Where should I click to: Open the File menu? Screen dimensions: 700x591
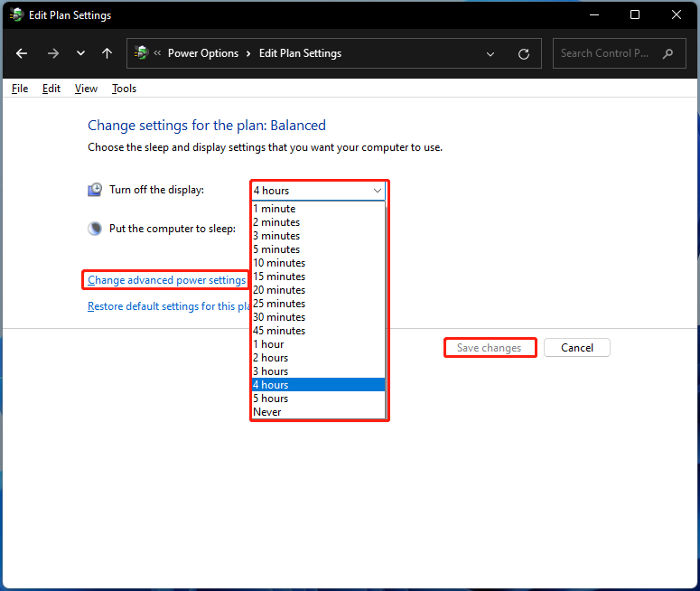pyautogui.click(x=20, y=89)
